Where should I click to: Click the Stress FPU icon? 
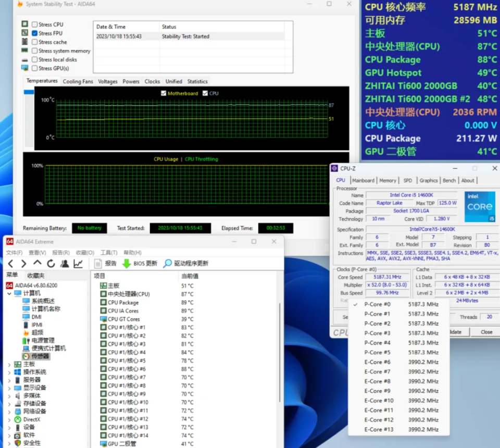[24, 32]
